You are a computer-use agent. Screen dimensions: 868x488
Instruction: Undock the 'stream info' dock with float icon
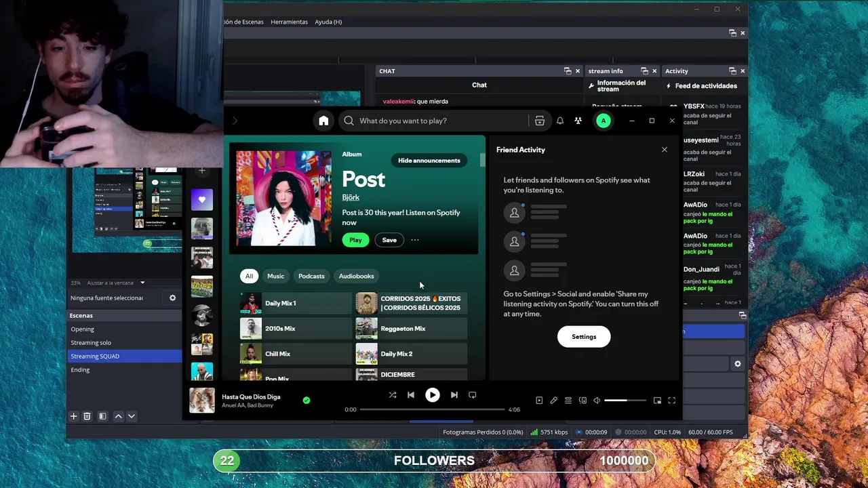pos(644,71)
